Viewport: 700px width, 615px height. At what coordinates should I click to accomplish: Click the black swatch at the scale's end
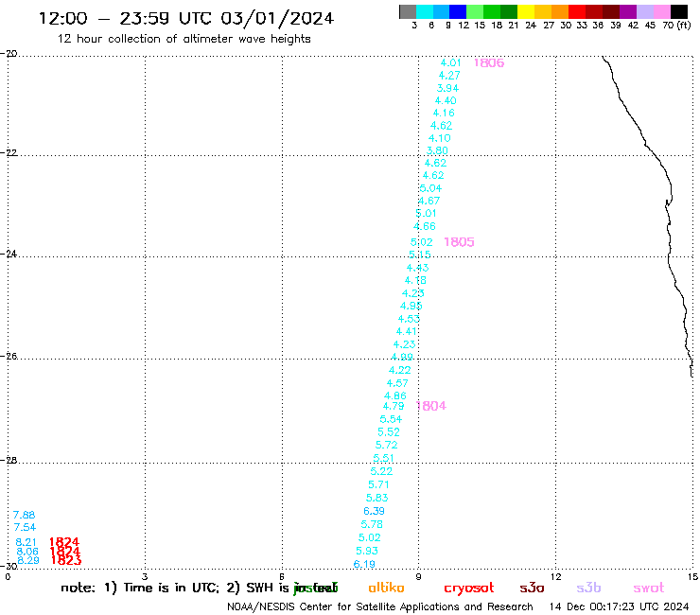click(679, 11)
